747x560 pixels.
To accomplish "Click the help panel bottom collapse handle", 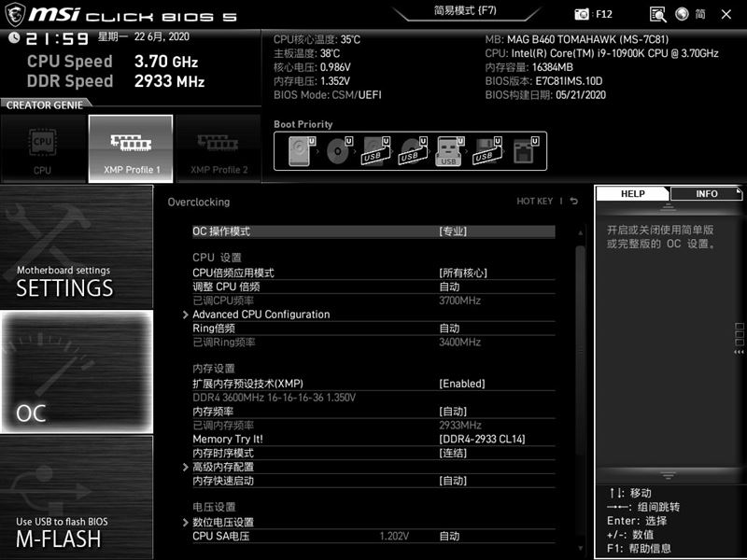I will [x=668, y=475].
